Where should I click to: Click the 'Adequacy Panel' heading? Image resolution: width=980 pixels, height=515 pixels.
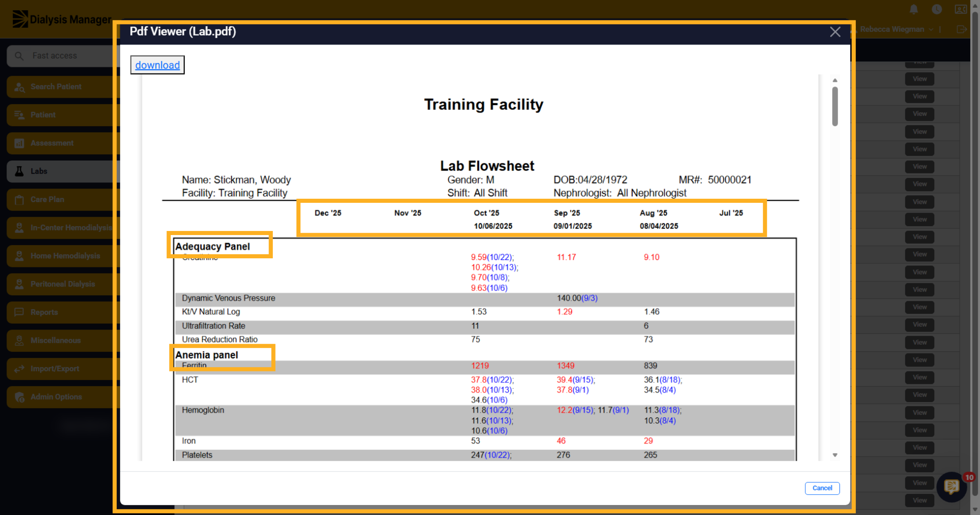pos(212,246)
